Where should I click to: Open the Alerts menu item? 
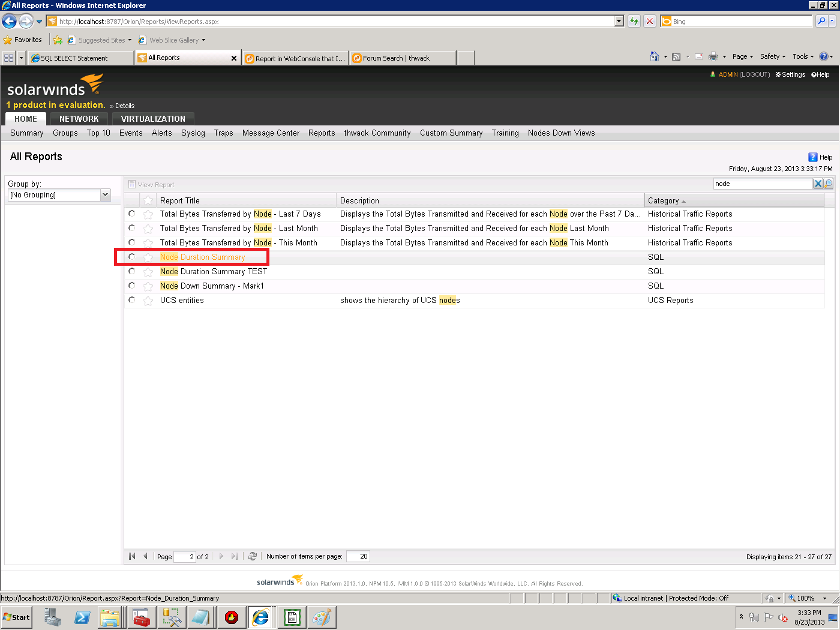tap(161, 133)
